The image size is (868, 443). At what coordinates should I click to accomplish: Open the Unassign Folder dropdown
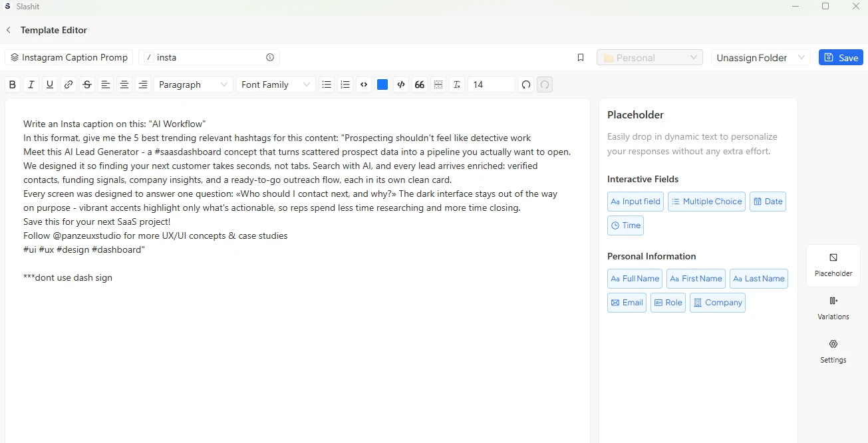(761, 58)
